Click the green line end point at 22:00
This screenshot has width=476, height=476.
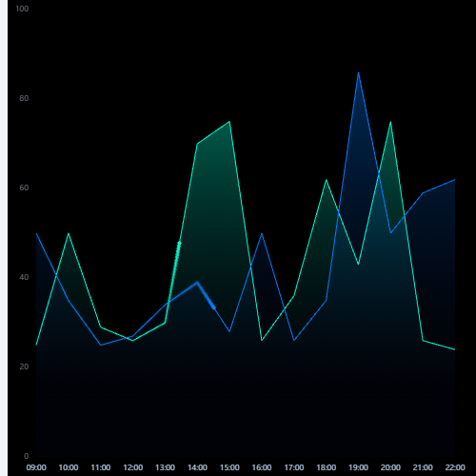[x=455, y=349]
